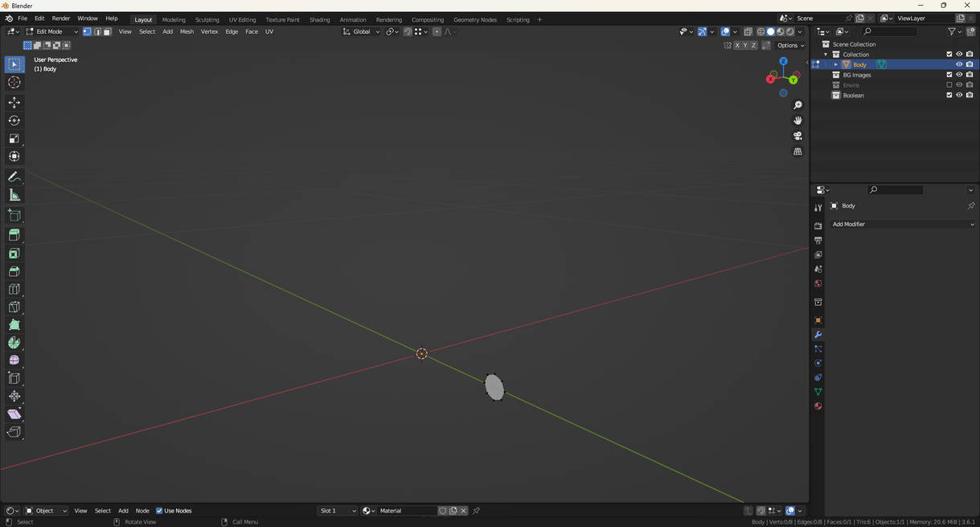Open the UV menu in viewport header
The image size is (980, 527).
(269, 31)
